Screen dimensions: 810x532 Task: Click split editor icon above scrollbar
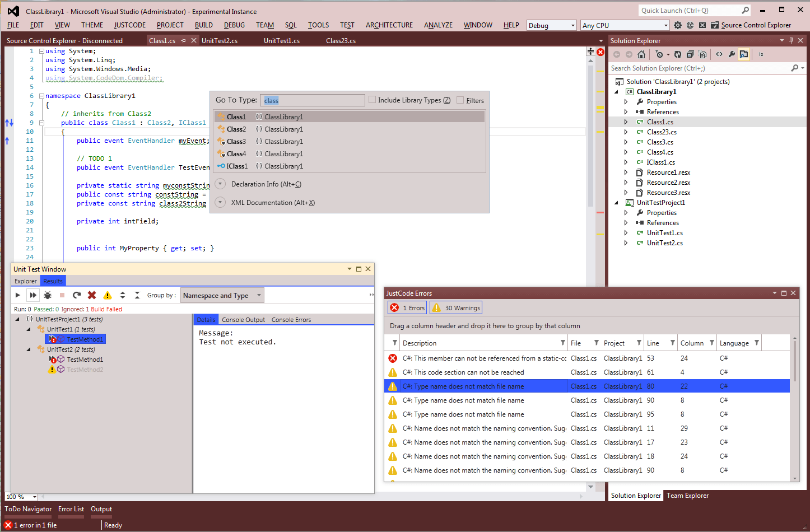590,52
